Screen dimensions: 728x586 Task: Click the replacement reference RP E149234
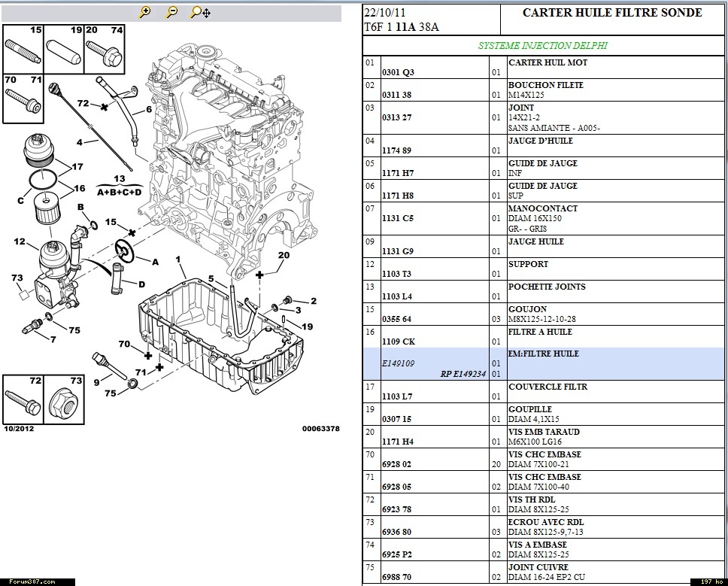pos(463,374)
